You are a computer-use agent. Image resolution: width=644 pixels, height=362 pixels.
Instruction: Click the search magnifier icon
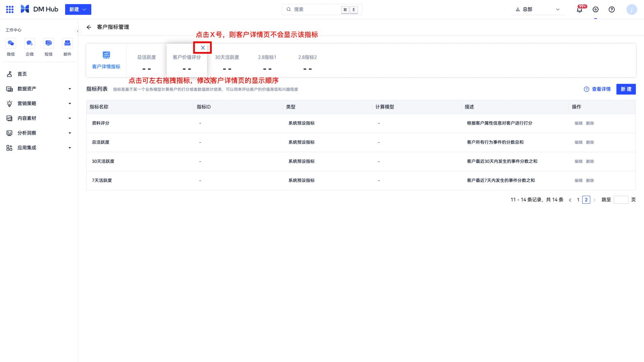288,9
